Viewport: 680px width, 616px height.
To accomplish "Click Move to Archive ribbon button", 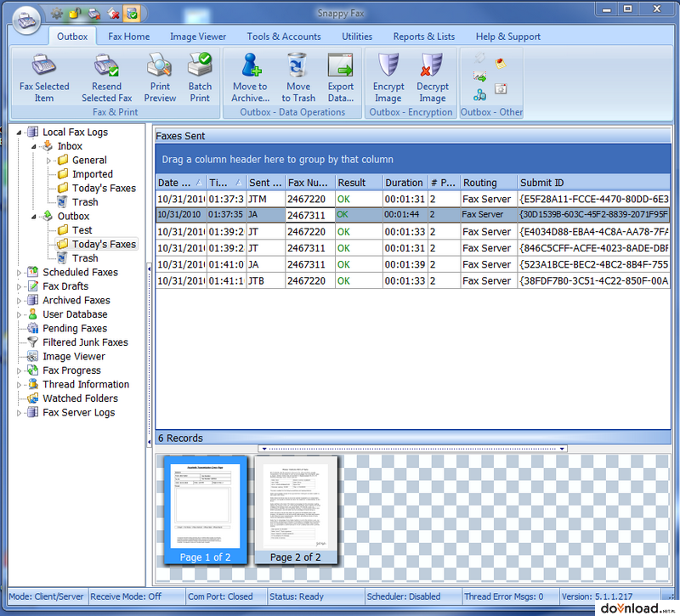I will tap(250, 77).
